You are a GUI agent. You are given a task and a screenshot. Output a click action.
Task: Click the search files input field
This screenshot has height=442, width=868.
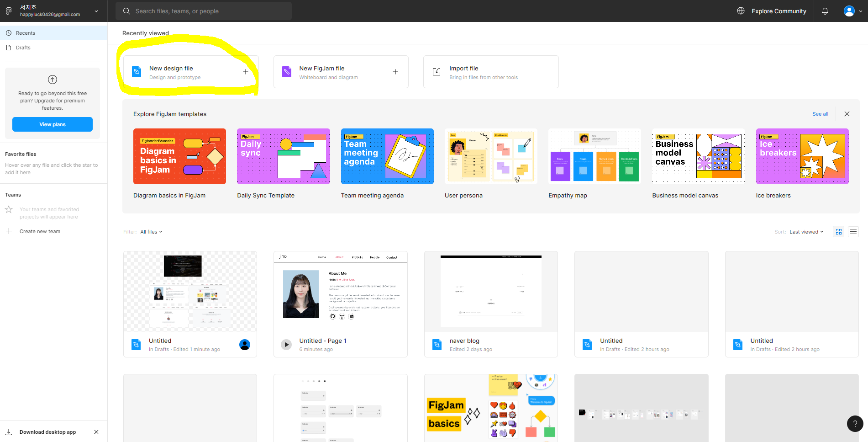coord(204,11)
